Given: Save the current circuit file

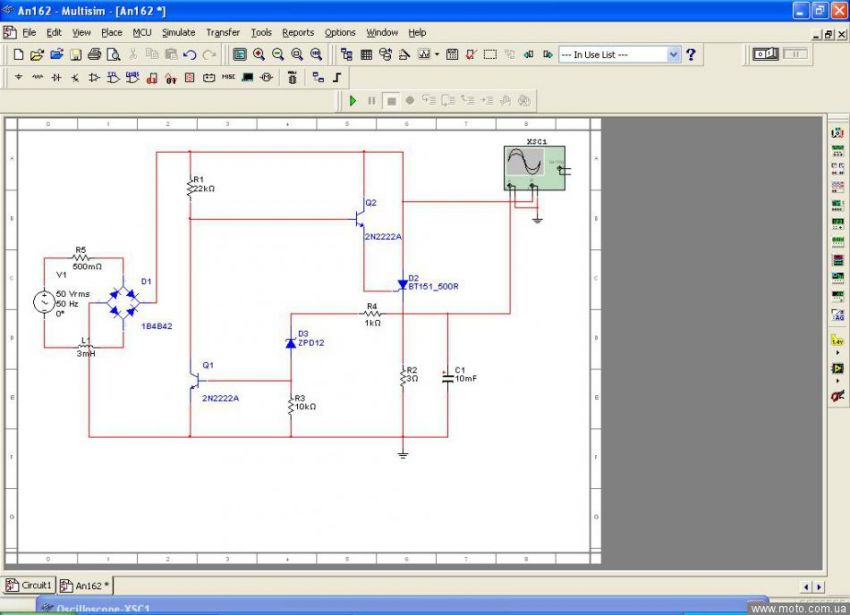Looking at the screenshot, I should click(x=75, y=54).
